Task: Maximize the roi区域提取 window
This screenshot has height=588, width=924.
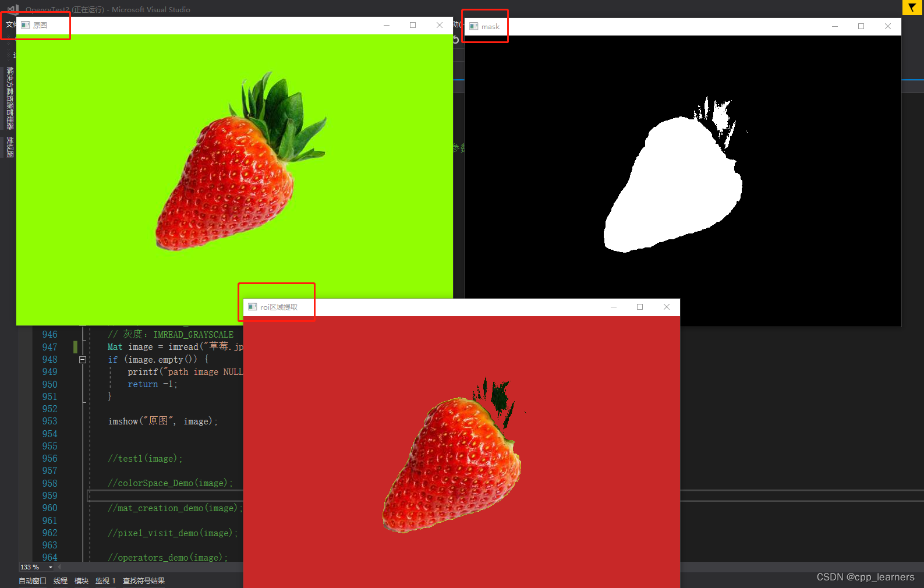Action: coord(640,307)
